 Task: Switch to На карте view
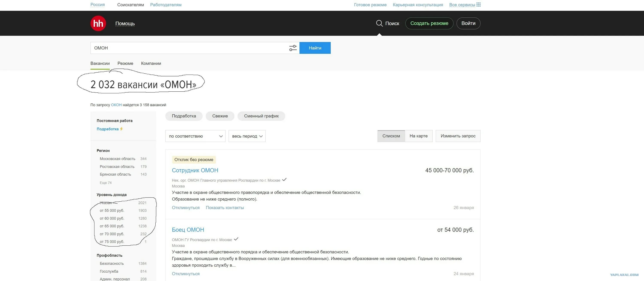(x=419, y=136)
